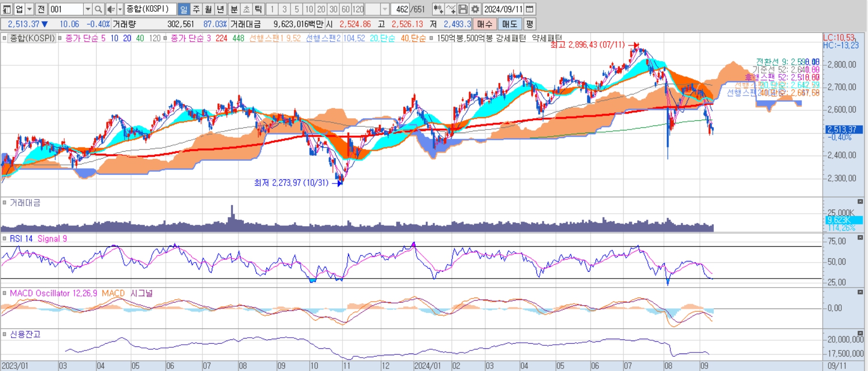Switch chart to 주 (weekly) period
The image size is (868, 371).
click(196, 9)
